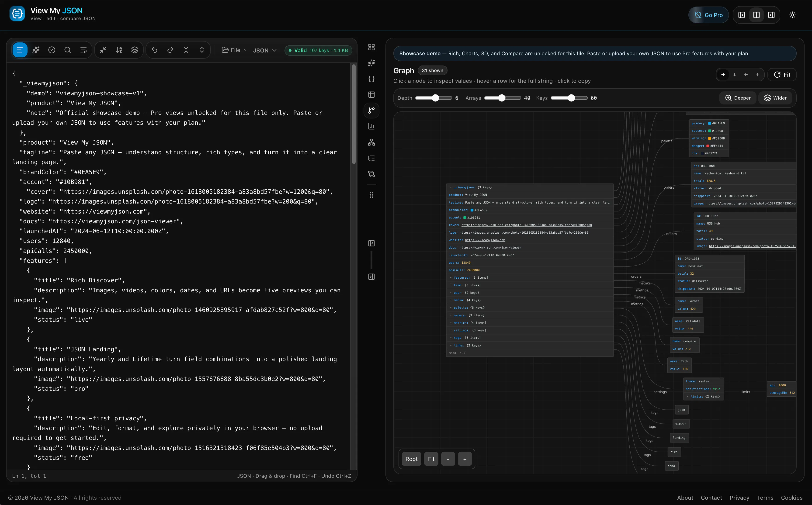The height and width of the screenshot is (505, 812).
Task: Open the hierarchy diagram view icon
Action: coord(371,142)
